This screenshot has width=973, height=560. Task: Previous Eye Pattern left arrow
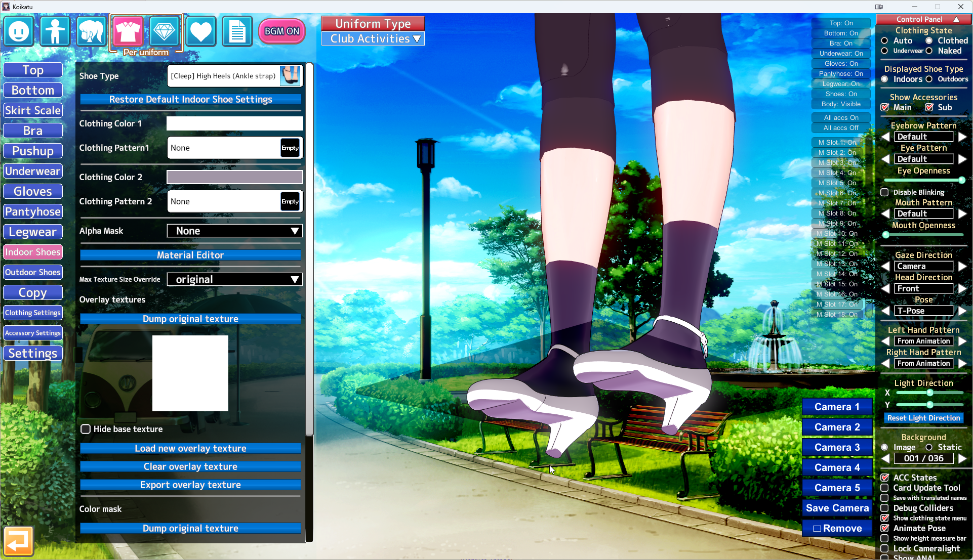[x=885, y=159]
